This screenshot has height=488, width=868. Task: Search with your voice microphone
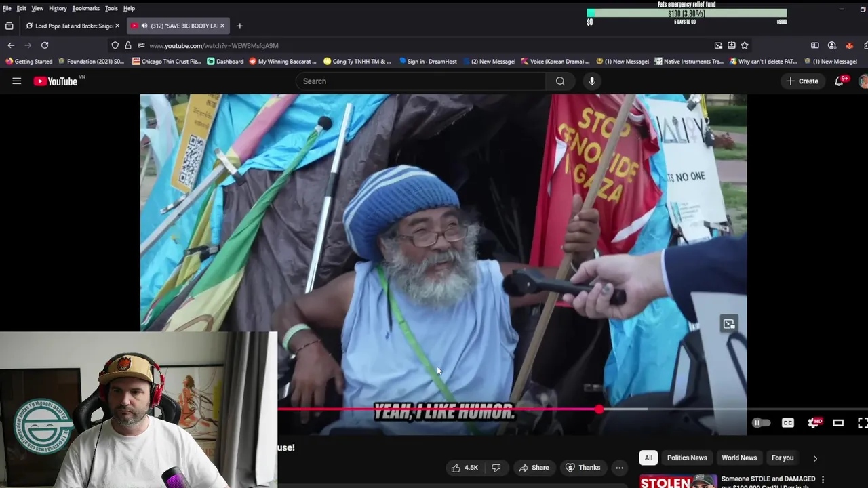[x=592, y=81]
